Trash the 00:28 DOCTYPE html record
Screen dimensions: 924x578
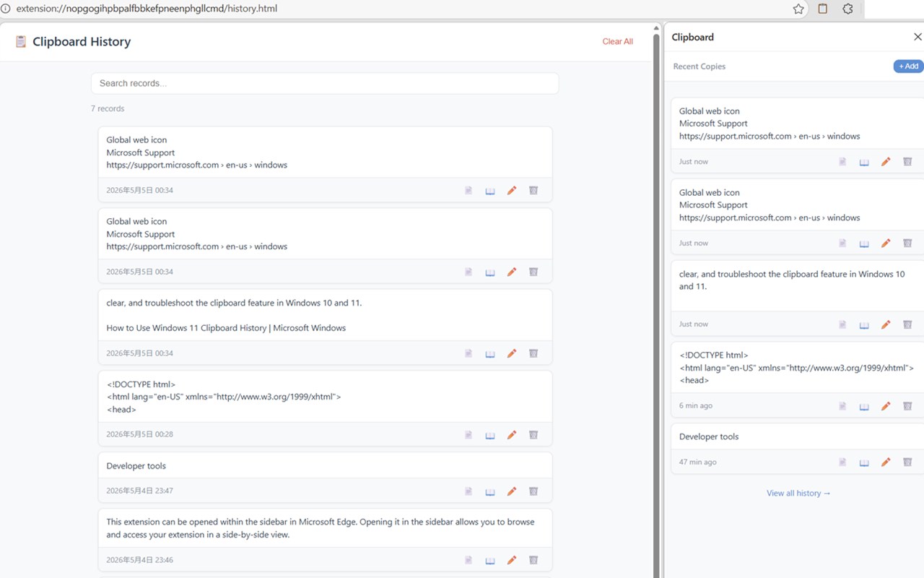[533, 435]
